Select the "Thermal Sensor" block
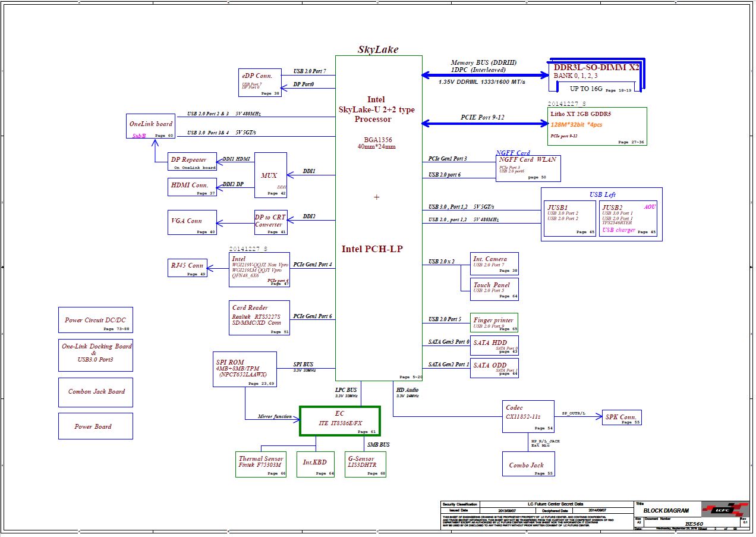This screenshot has width=756, height=537. [261, 464]
